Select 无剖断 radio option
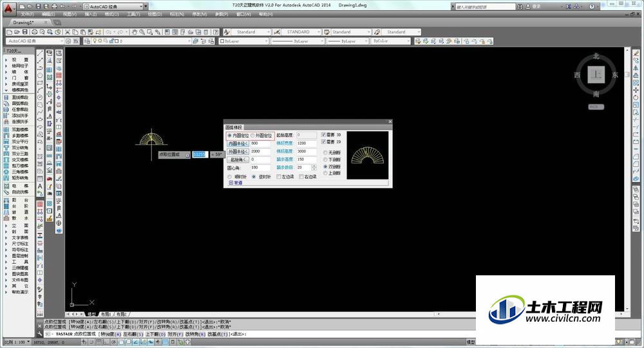Viewport: 644px width, 348px height. [x=325, y=152]
